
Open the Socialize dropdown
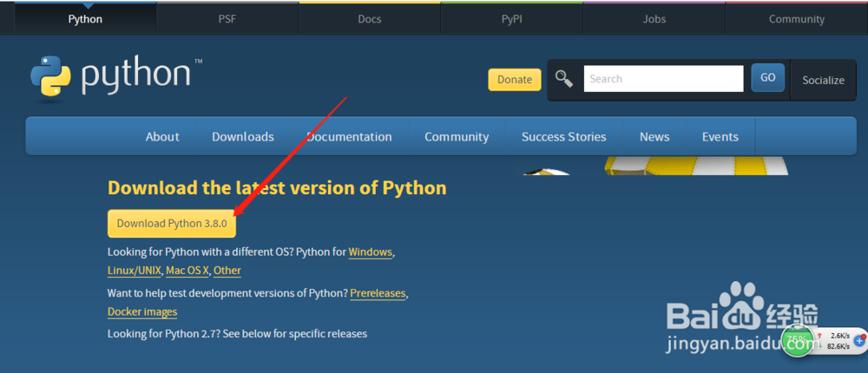823,80
